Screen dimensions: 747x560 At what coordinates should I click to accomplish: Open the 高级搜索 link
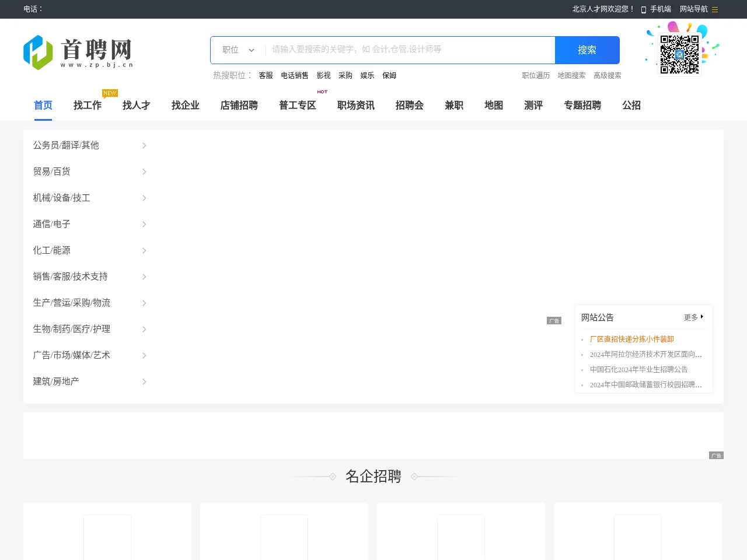[x=608, y=76]
